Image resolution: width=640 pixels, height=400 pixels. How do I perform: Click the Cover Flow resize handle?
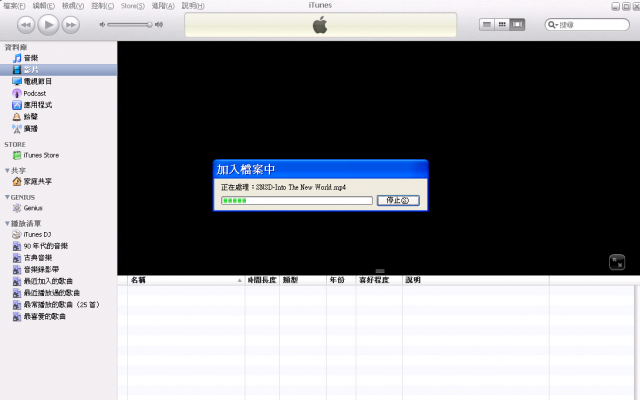tap(380, 271)
